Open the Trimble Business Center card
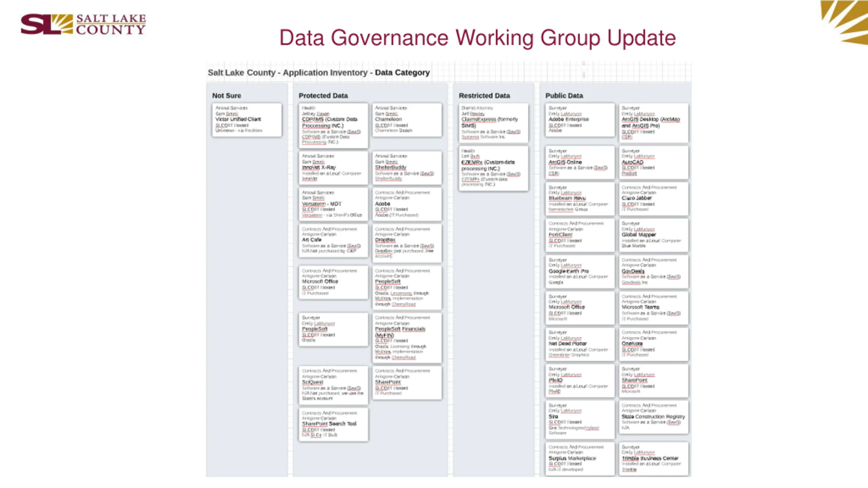 654,459
